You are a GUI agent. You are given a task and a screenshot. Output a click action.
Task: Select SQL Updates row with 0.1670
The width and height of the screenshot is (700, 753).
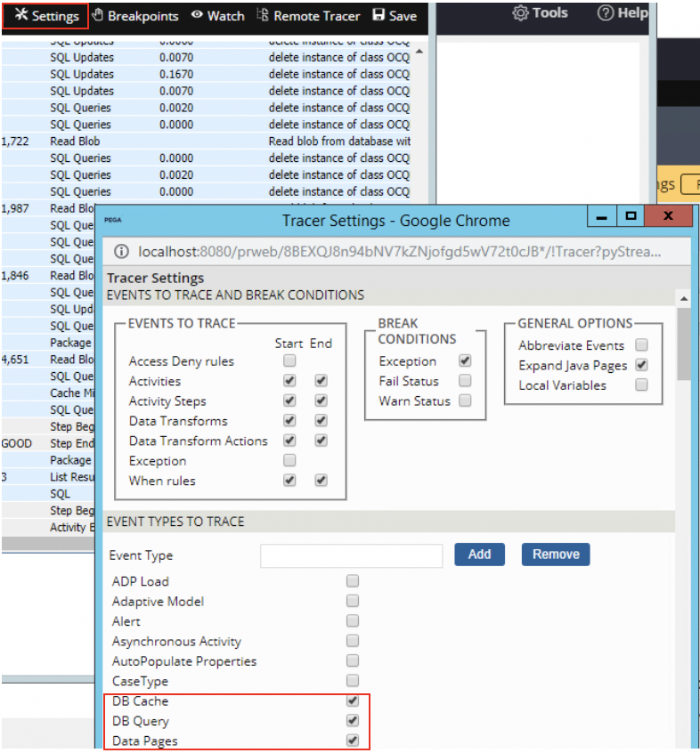[x=207, y=74]
